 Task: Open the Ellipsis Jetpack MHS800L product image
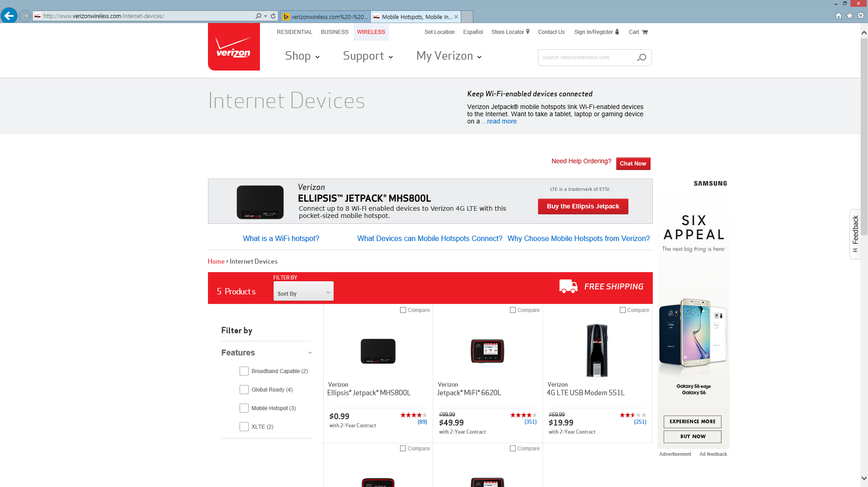tap(378, 351)
